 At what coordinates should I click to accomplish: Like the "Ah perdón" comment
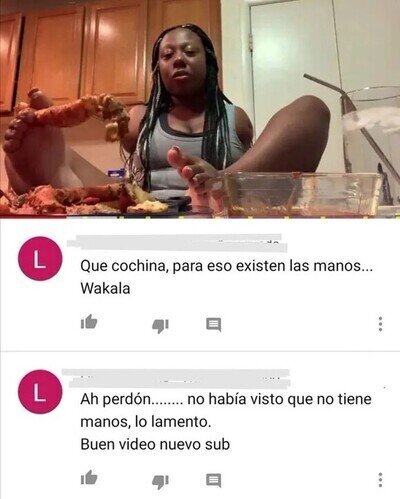(89, 478)
